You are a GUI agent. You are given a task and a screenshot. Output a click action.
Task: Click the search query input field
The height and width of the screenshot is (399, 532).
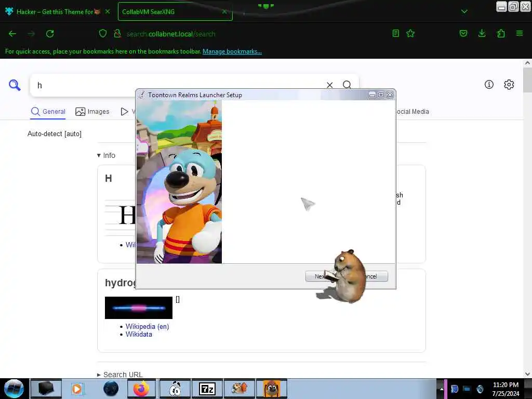178,85
